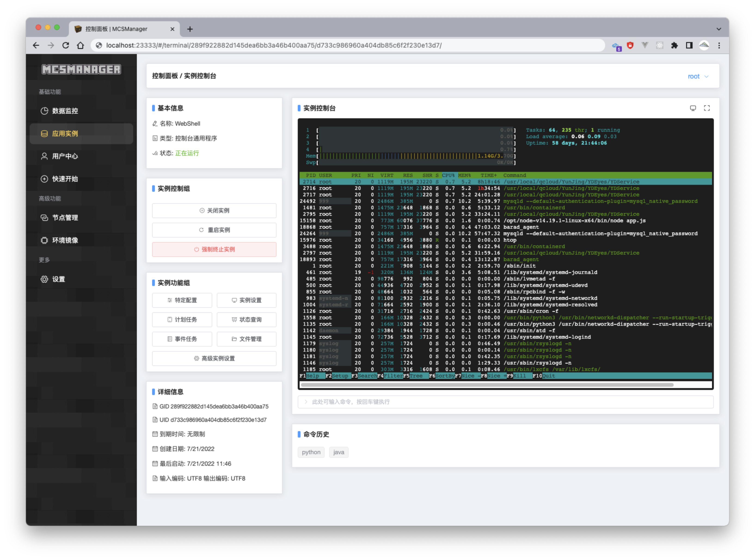Open 数据监控 in the sidebar
Screen dimensions: 755x560
pyautogui.click(x=65, y=111)
